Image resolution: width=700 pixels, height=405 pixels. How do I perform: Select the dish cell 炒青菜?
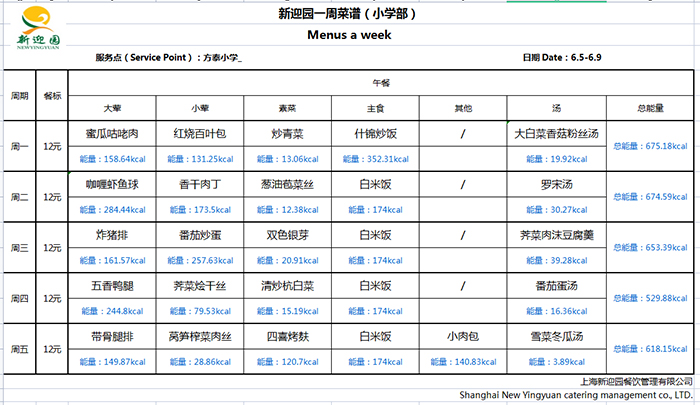[x=288, y=134]
